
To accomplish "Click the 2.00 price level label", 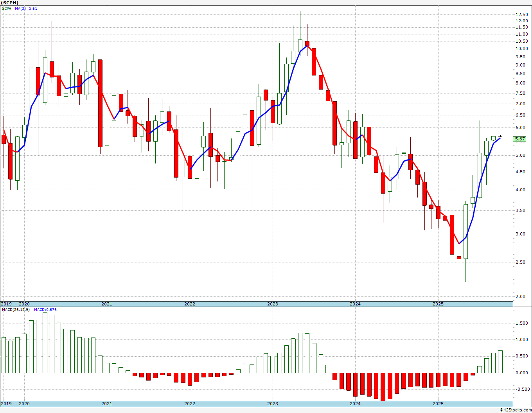I will click(x=521, y=296).
